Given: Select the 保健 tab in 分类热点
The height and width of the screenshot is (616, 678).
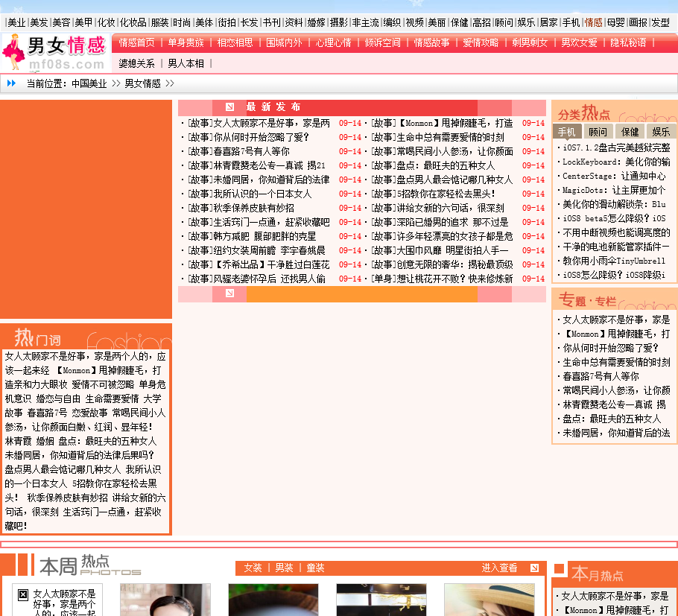Looking at the screenshot, I should [x=630, y=131].
